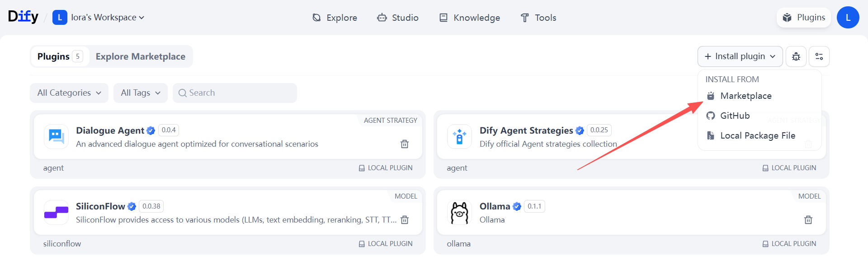Viewport: 868px width, 260px height.
Task: Open the All Tags filter
Action: pyautogui.click(x=141, y=93)
